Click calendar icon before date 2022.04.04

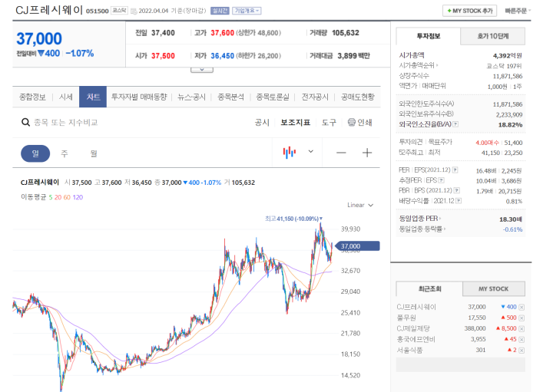(134, 12)
